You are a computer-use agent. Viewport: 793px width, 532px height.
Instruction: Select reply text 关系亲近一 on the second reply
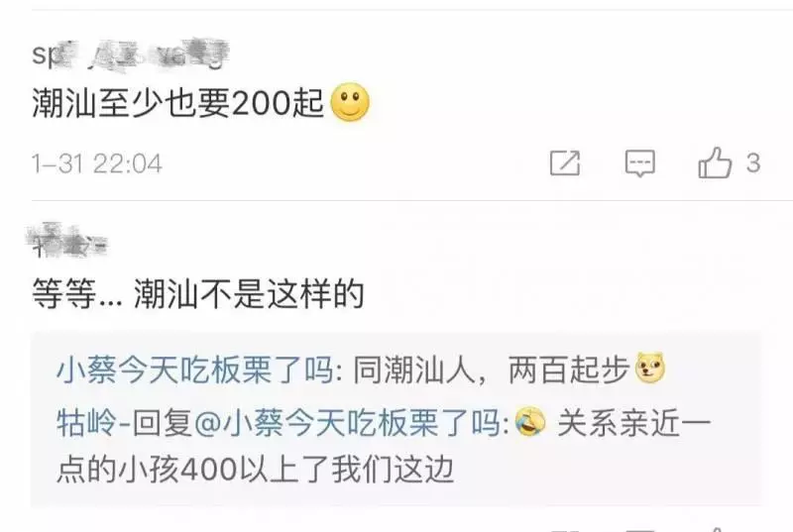[x=633, y=422]
